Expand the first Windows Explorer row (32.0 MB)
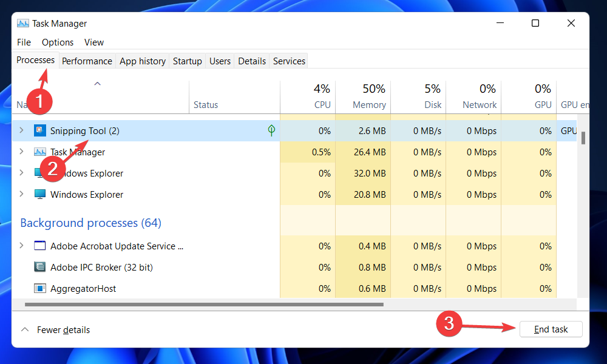 (x=22, y=172)
